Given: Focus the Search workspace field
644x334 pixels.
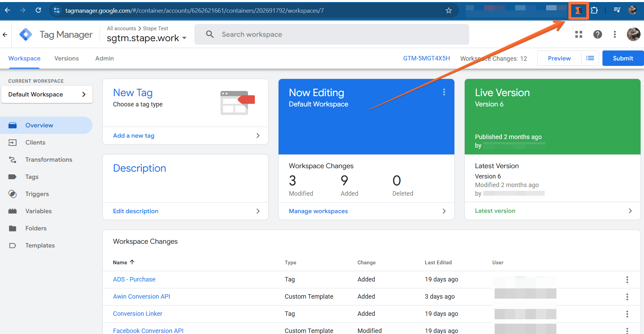Looking at the screenshot, I should coord(331,34).
